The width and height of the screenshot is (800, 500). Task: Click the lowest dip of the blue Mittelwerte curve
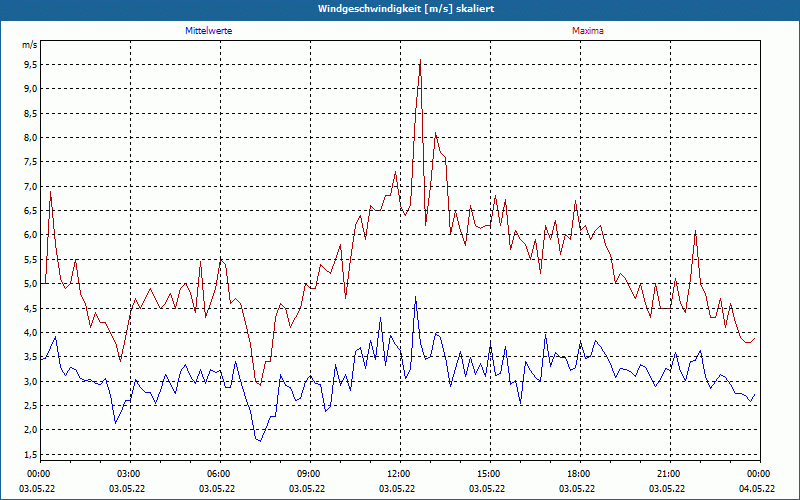260,441
